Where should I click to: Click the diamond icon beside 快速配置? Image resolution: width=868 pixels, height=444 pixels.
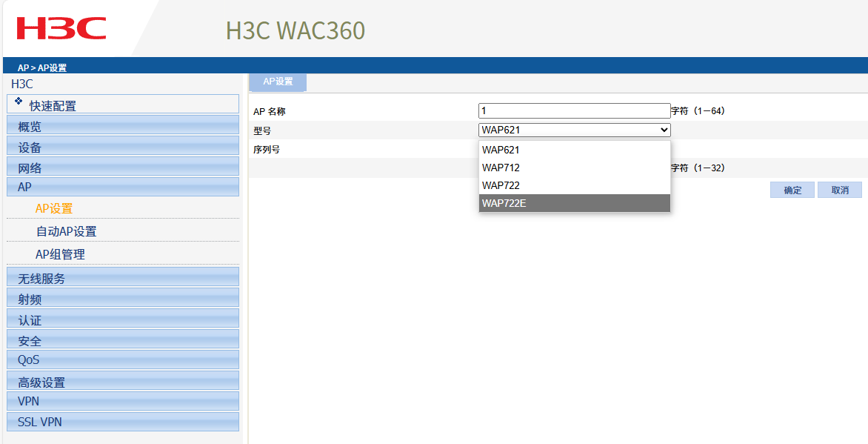point(19,102)
